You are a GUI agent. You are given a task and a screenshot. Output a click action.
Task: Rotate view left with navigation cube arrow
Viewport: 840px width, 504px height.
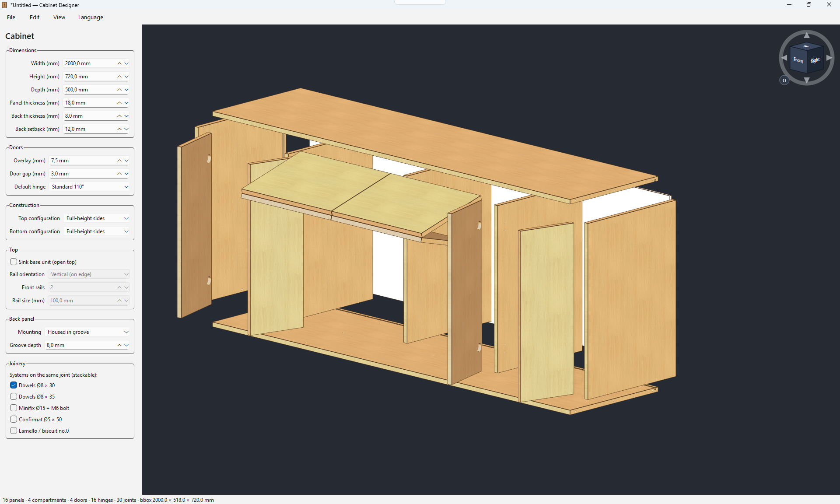pos(784,58)
